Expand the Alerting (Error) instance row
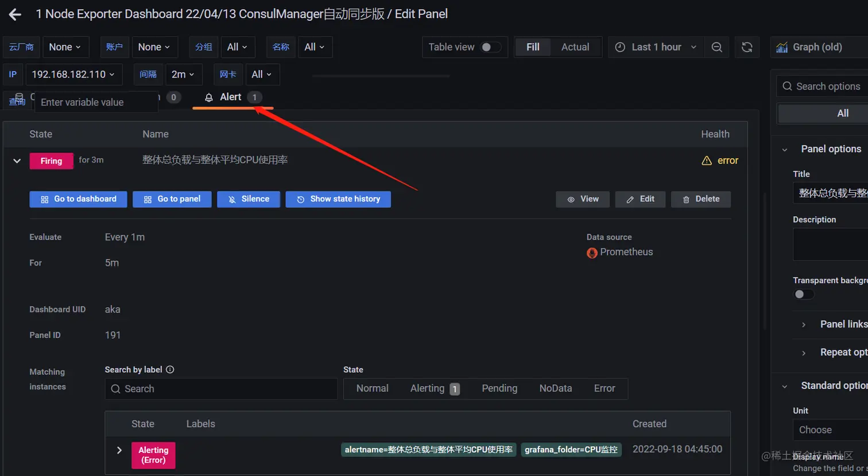Screen dimensions: 868x476 pyautogui.click(x=119, y=450)
